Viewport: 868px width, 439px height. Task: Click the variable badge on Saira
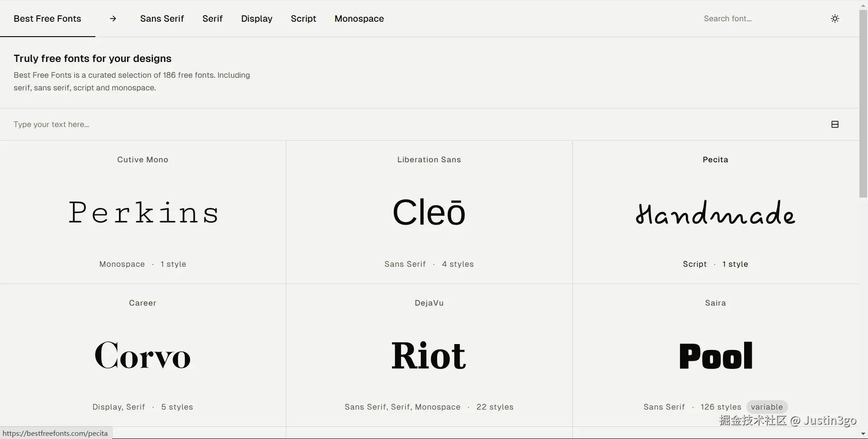766,407
